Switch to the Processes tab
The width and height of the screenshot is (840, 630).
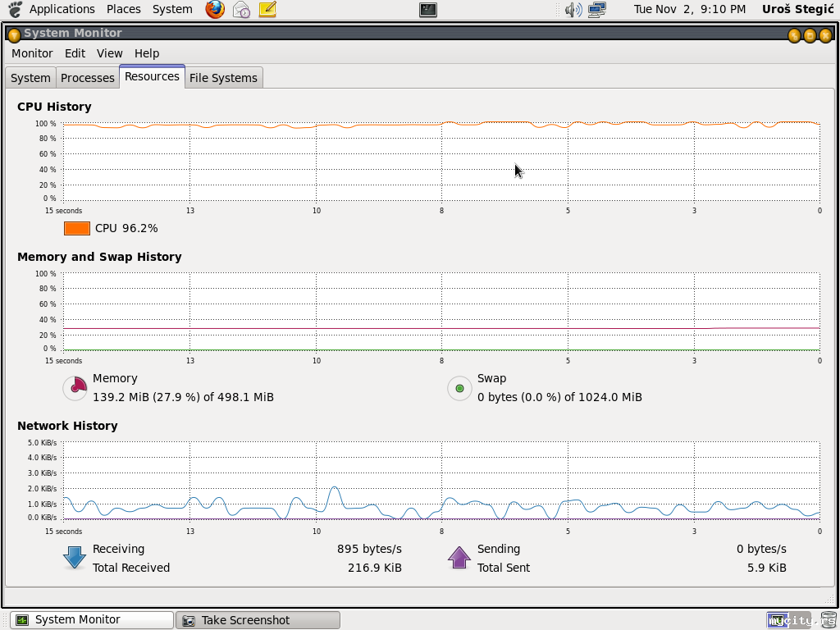pos(88,78)
